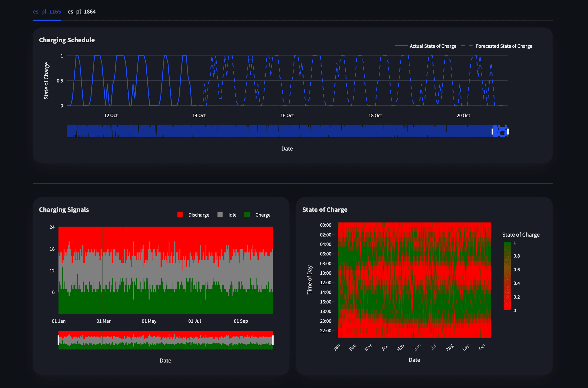
Task: Click the Oct label on heatmap axis
Action: tap(482, 347)
